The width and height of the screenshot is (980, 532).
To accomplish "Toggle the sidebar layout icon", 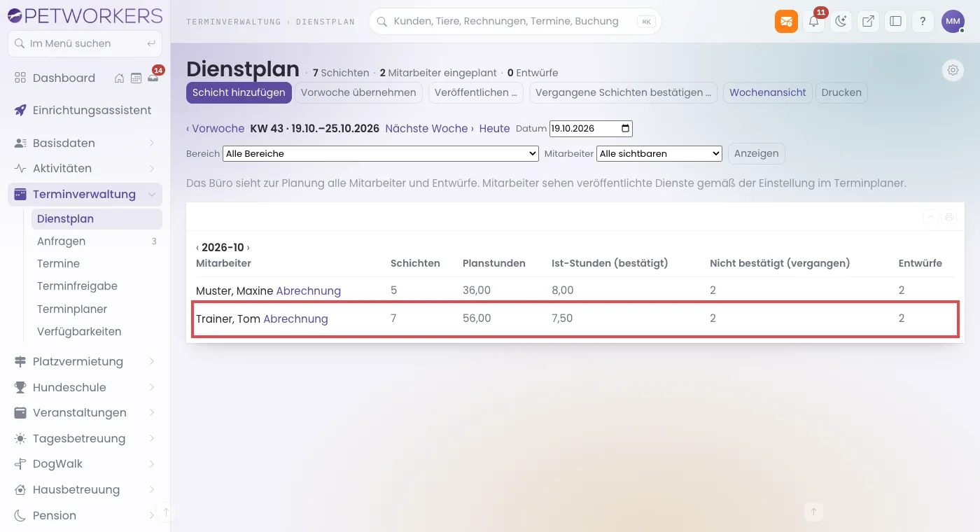I will coord(895,21).
